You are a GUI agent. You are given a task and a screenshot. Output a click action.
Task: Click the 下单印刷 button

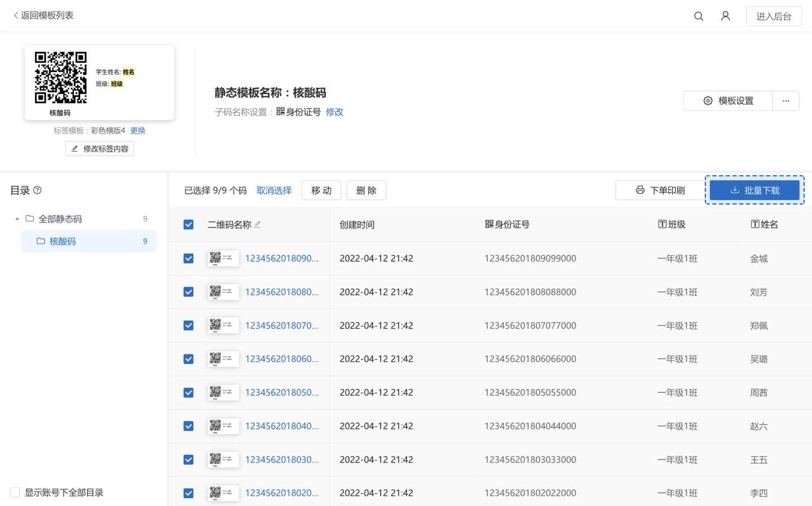tap(660, 190)
